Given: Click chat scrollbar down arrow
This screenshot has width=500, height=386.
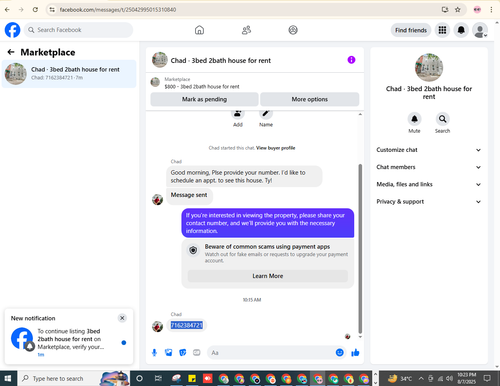Looking at the screenshot, I should (360, 337).
